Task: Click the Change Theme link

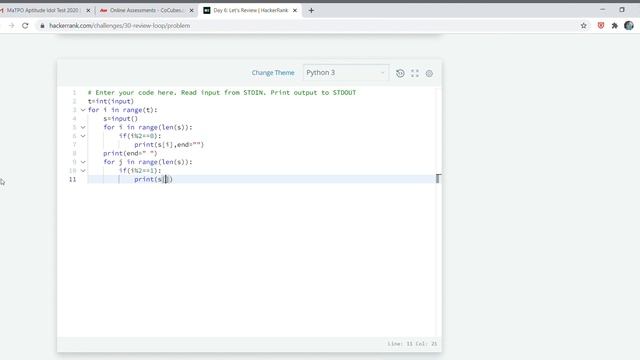Action: click(x=273, y=73)
